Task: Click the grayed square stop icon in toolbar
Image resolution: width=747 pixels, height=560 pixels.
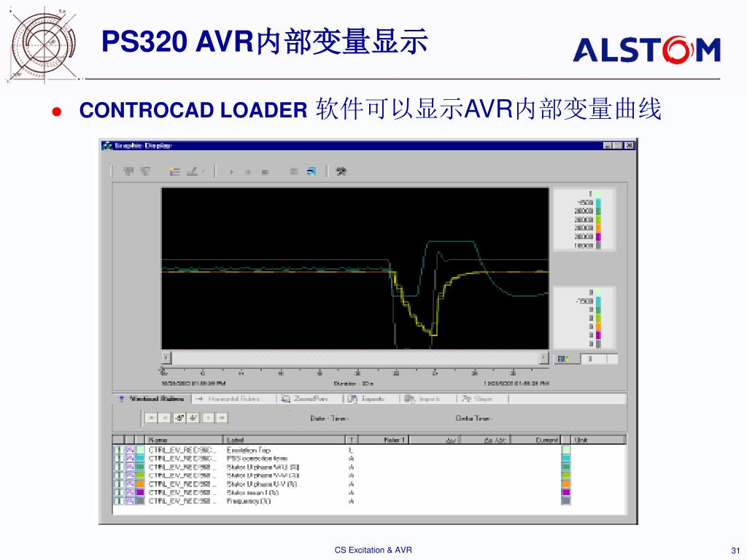Action: [266, 172]
